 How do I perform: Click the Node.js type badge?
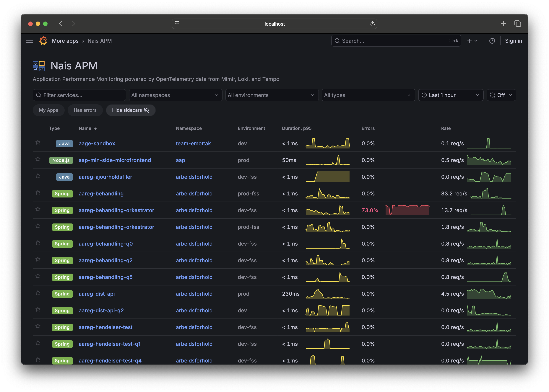point(61,160)
